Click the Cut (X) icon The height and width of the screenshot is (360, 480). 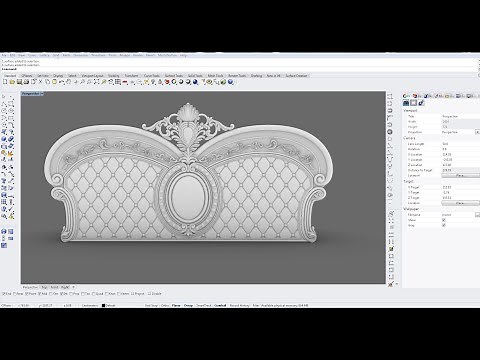(40, 82)
